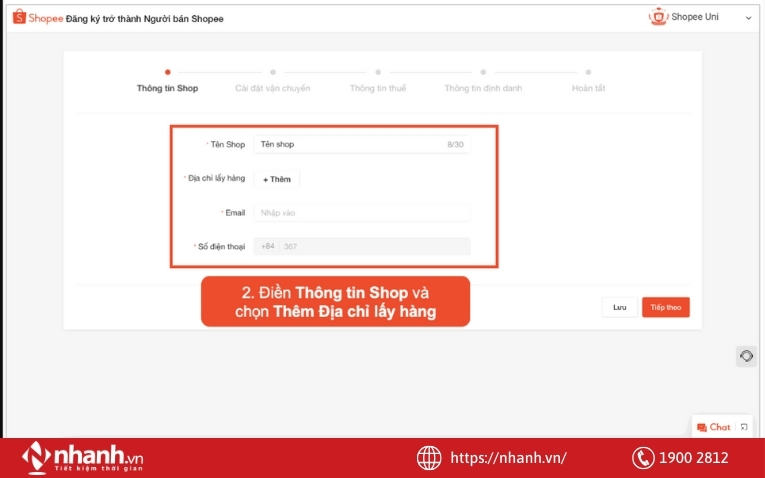
Task: Click the Shopee wordmark text
Action: pos(46,18)
